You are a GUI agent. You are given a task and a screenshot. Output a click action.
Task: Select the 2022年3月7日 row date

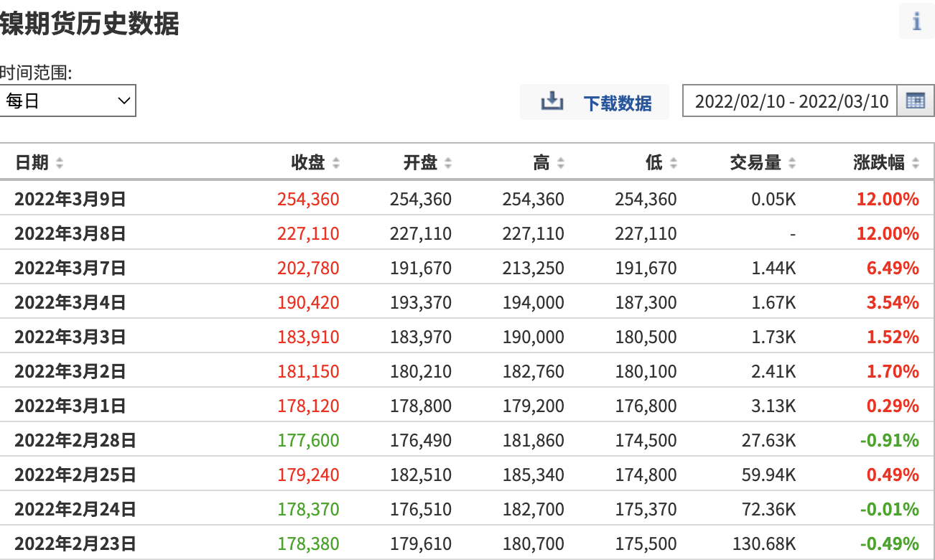click(x=70, y=268)
